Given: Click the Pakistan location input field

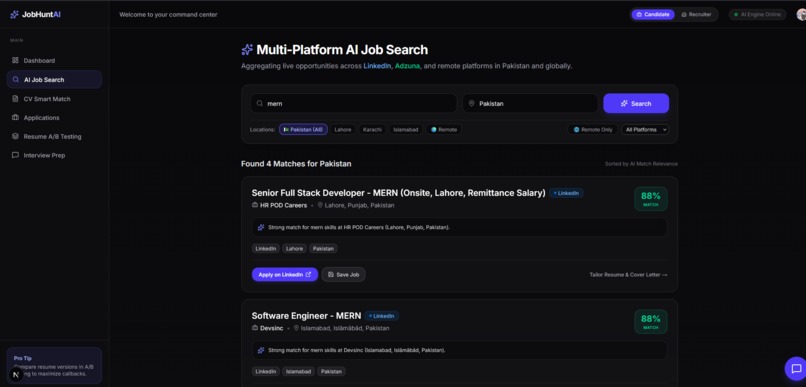Looking at the screenshot, I should pos(530,103).
